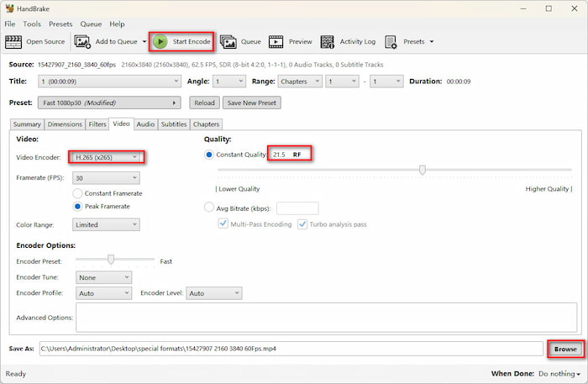Image resolution: width=588 pixels, height=384 pixels.
Task: Click the Open Source label
Action: pos(45,42)
